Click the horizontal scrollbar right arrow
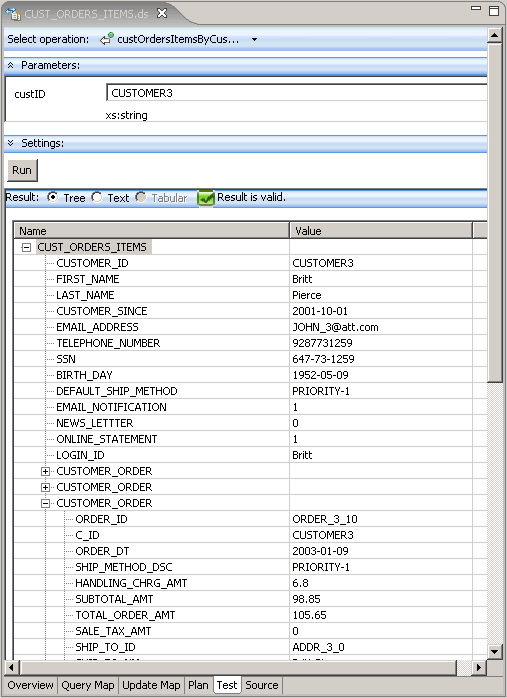The width and height of the screenshot is (507, 698). click(x=479, y=667)
